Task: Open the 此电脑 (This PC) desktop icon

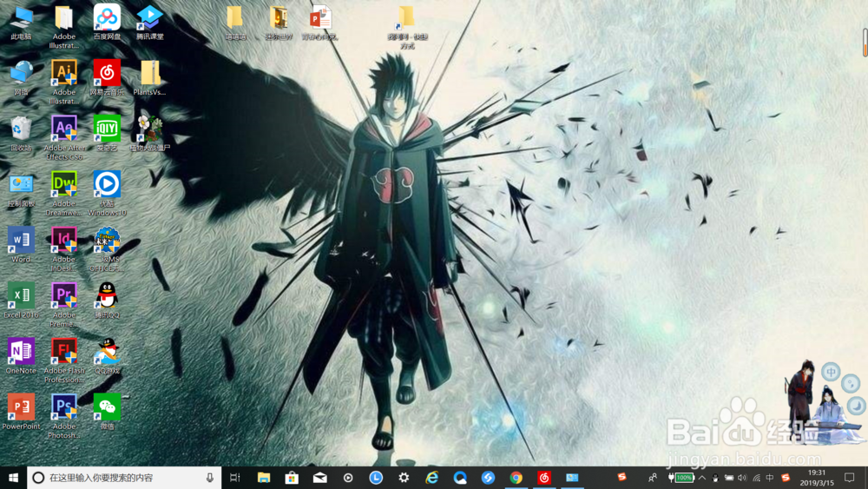Action: click(x=21, y=23)
